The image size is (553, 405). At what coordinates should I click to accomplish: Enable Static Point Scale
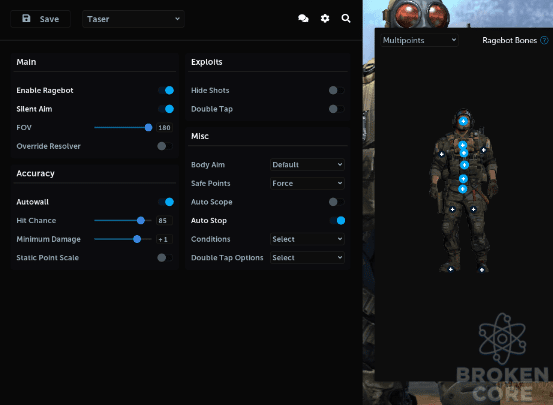pos(165,258)
